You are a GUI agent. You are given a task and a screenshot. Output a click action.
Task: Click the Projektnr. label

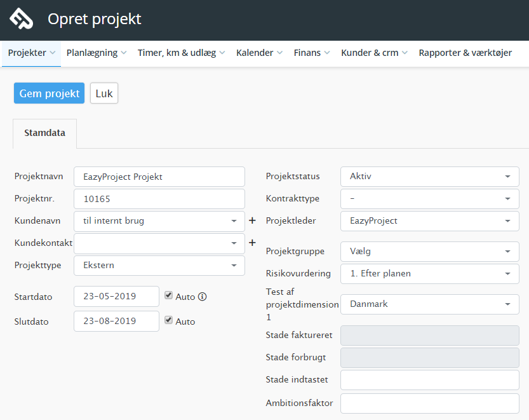coord(34,198)
